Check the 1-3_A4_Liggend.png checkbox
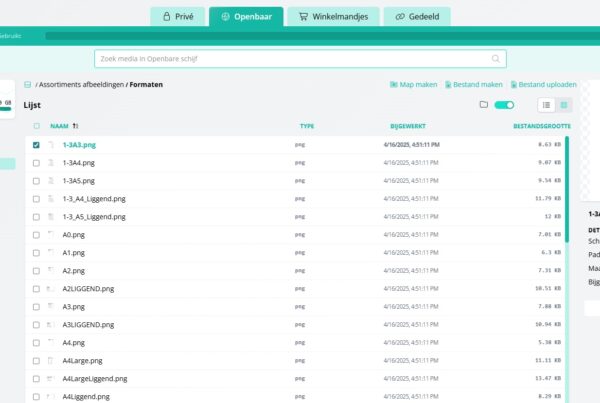Screen dimensions: 600x403 pyautogui.click(x=36, y=199)
